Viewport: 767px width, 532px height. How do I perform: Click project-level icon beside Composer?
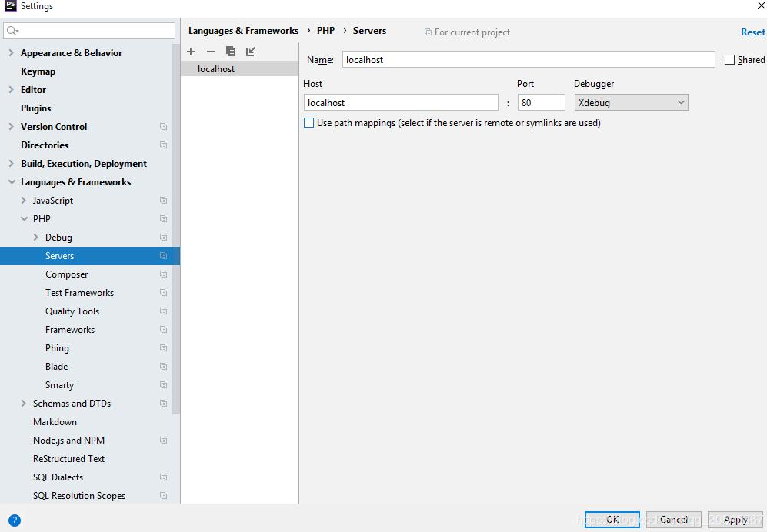[x=163, y=274]
